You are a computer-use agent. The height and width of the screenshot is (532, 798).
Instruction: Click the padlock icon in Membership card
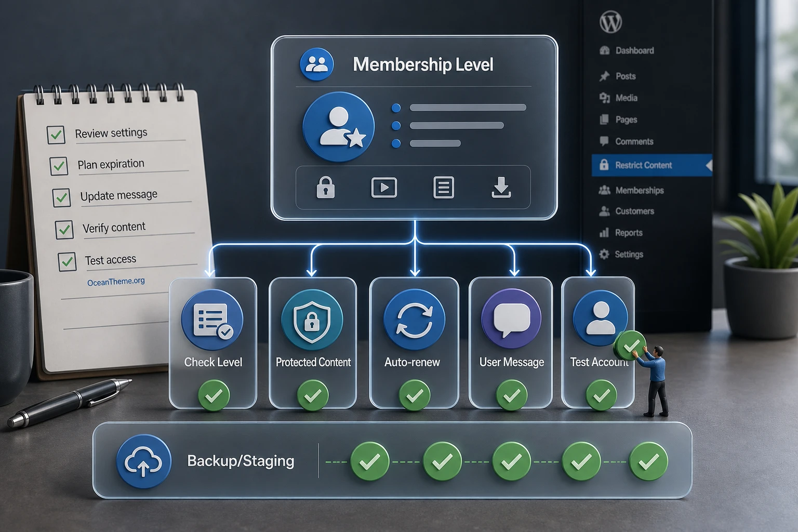(326, 188)
